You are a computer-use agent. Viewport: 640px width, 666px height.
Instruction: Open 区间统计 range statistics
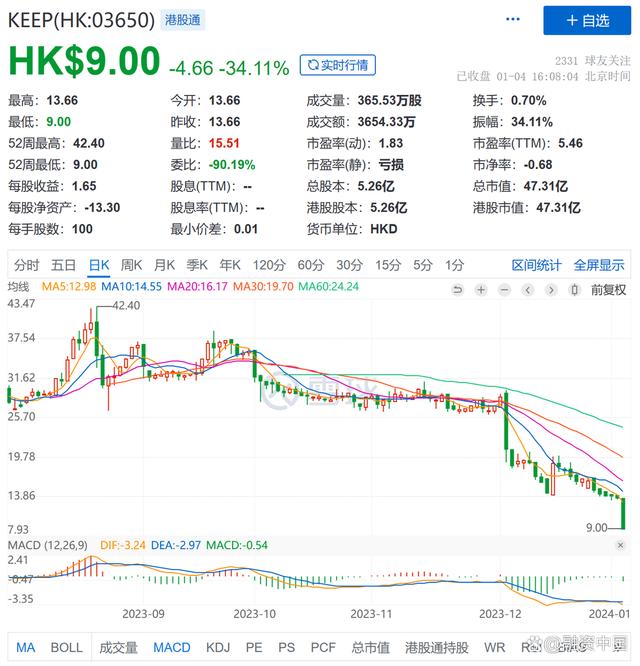coord(536,265)
